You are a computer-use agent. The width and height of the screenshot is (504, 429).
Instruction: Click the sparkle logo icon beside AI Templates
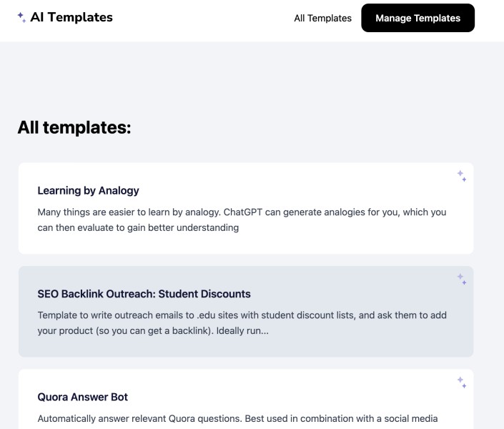[21, 17]
